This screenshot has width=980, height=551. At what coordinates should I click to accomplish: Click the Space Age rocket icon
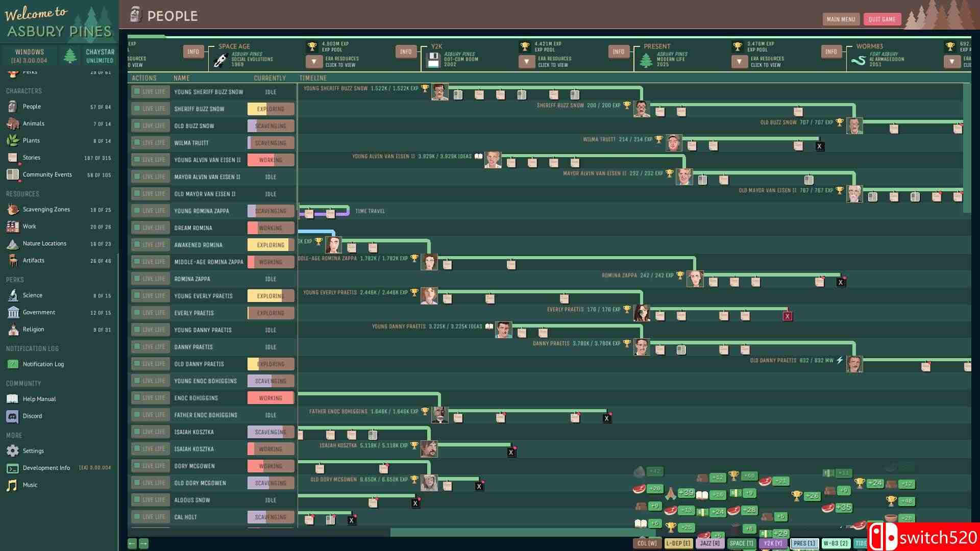tap(220, 60)
